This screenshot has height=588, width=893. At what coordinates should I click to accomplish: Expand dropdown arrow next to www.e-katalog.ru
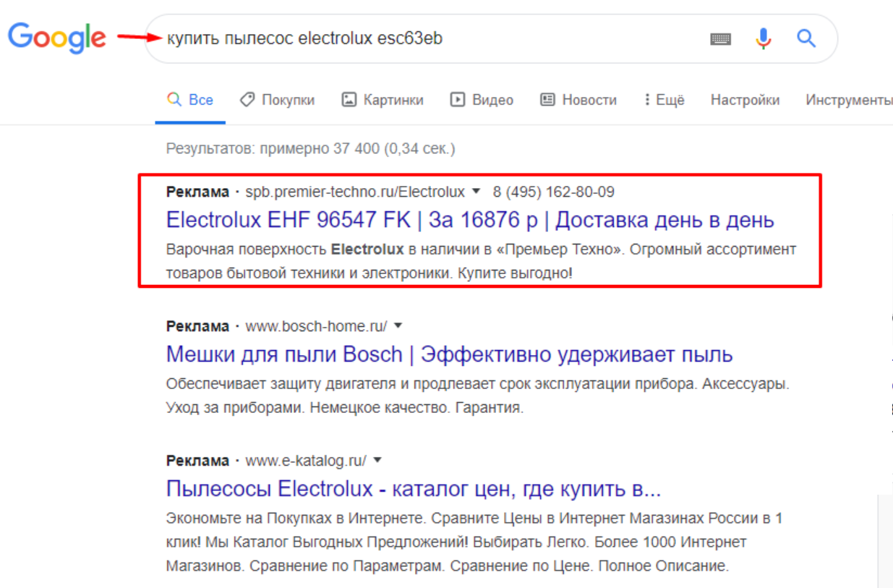click(377, 461)
